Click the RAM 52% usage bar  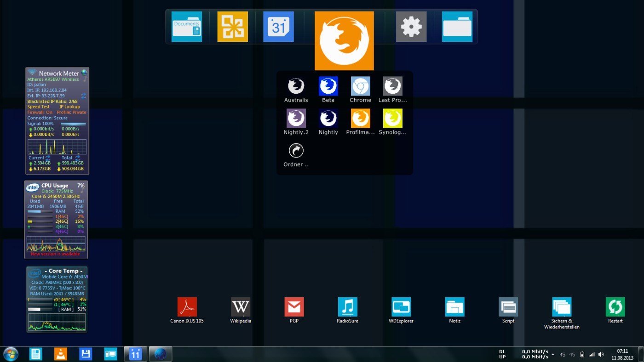(40, 211)
